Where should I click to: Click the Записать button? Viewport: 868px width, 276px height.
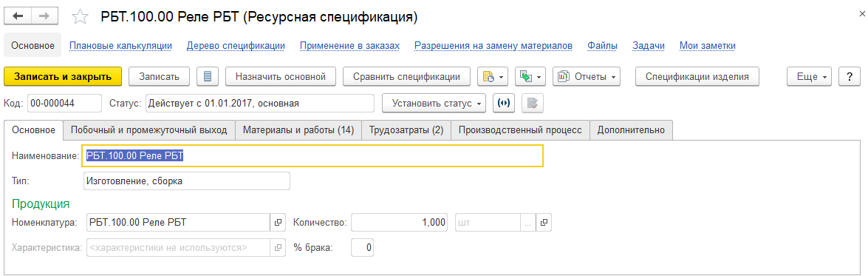pos(159,76)
